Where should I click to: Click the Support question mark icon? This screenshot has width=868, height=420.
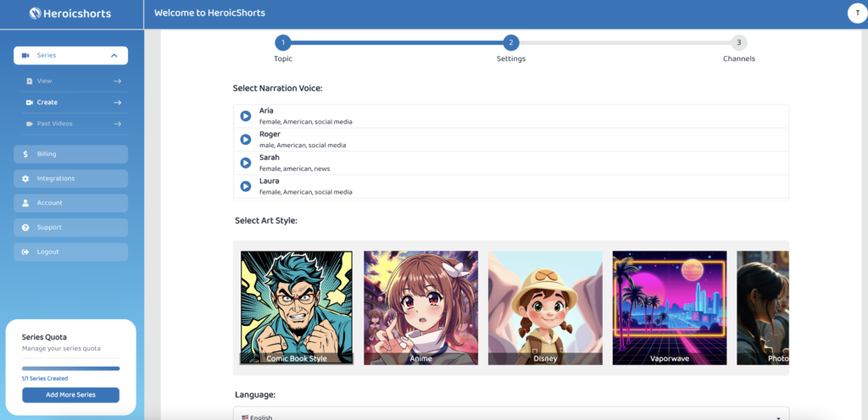click(25, 228)
